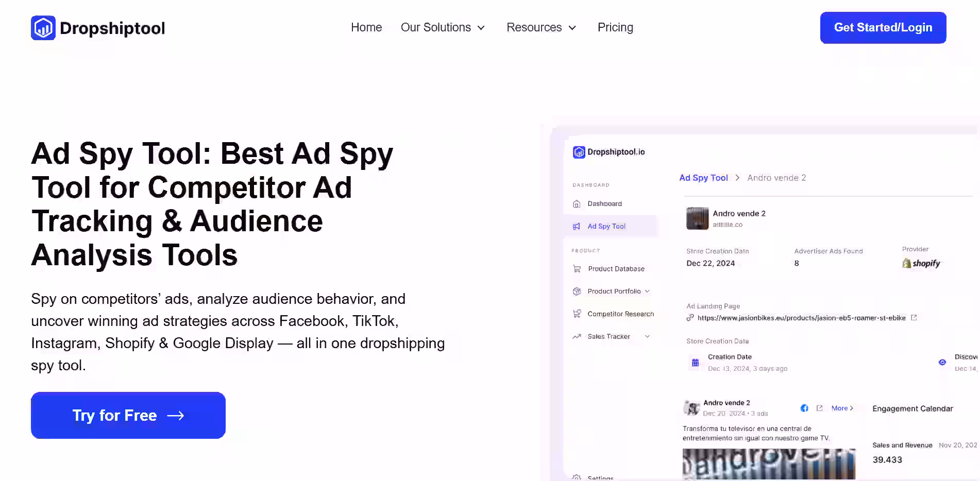The width and height of the screenshot is (980, 481).
Task: Open the Our Solutions menu
Action: click(436, 27)
